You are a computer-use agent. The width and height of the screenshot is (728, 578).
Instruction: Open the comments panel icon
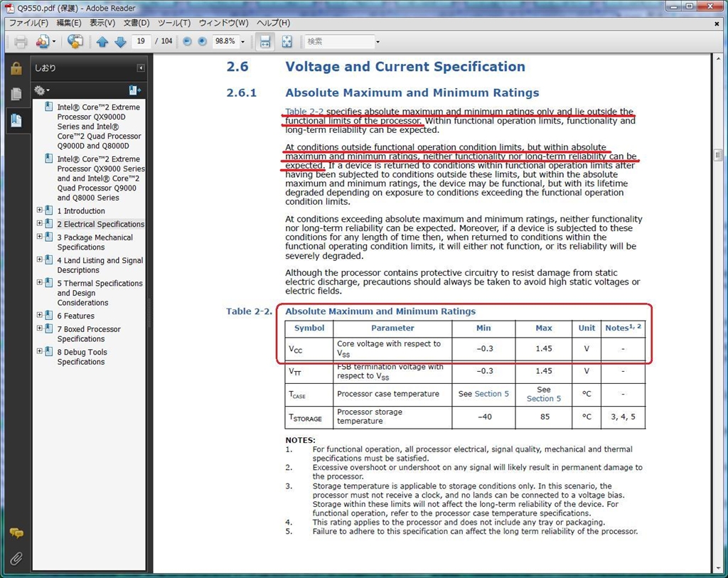[16, 533]
